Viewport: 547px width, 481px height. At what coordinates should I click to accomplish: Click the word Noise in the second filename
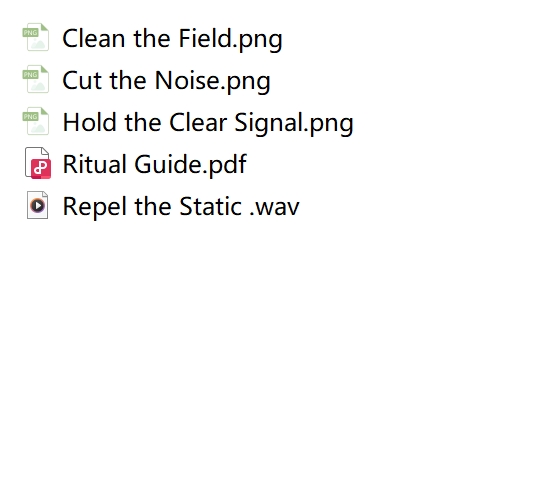(187, 81)
